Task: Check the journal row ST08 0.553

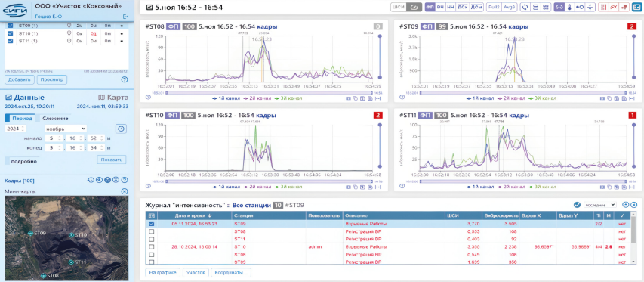Action: coord(151,232)
